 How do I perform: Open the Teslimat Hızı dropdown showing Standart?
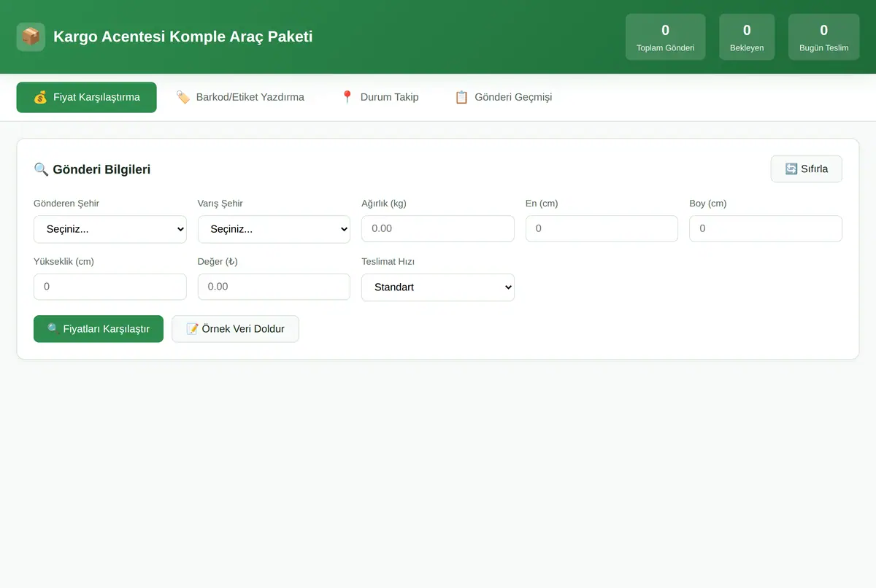(438, 287)
